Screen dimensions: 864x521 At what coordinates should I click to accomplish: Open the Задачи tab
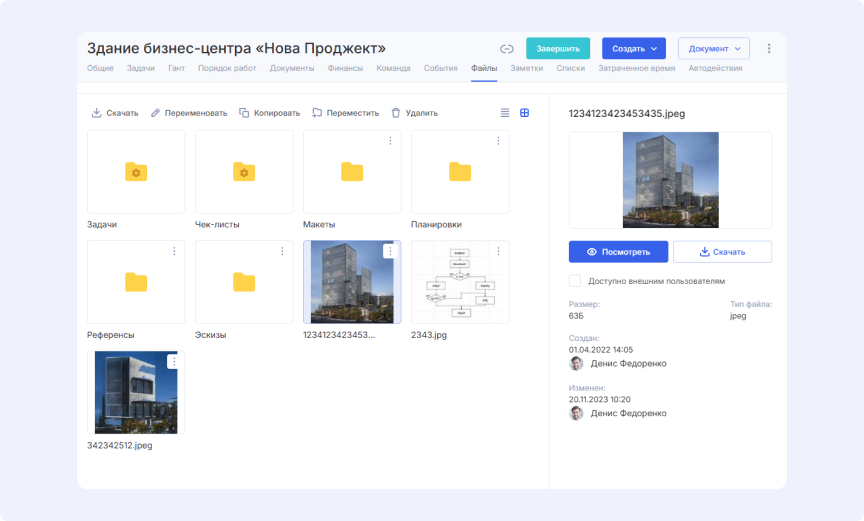click(x=141, y=68)
